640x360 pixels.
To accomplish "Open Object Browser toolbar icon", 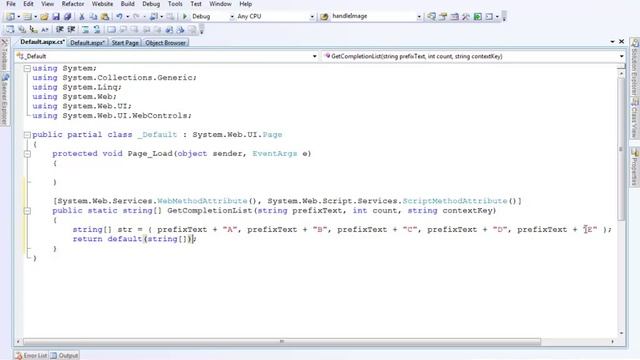I will [454, 17].
